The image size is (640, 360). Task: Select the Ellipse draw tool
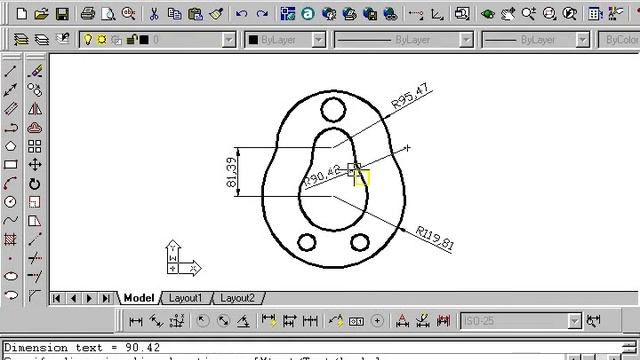(11, 276)
